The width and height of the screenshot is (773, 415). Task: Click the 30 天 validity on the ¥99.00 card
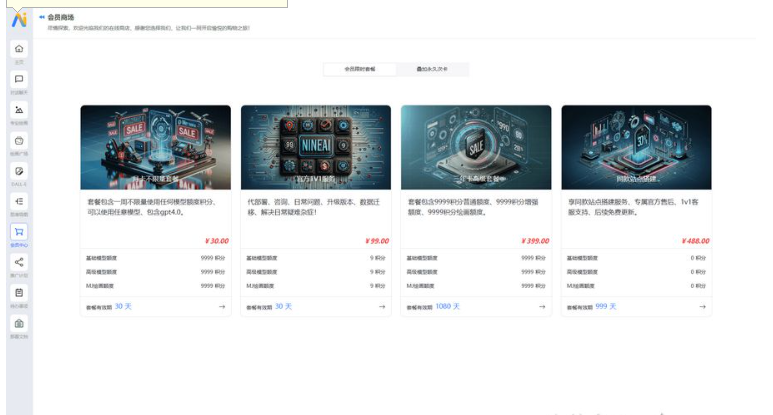[283, 307]
